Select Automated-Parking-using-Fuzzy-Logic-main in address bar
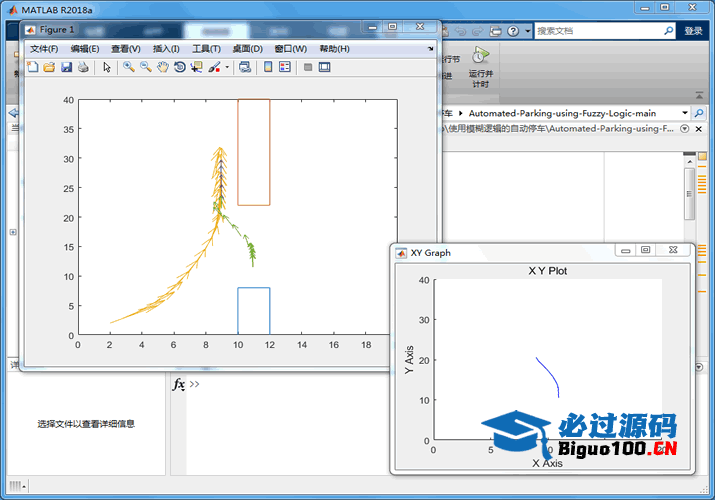The width and height of the screenshot is (715, 500). [x=562, y=113]
